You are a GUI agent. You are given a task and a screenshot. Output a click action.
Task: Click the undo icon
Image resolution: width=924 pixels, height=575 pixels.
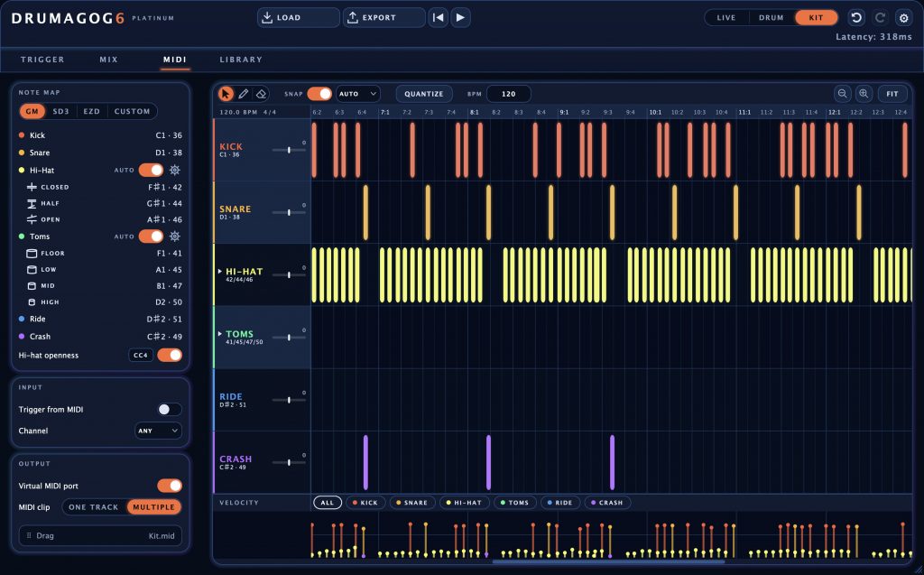pyautogui.click(x=856, y=18)
